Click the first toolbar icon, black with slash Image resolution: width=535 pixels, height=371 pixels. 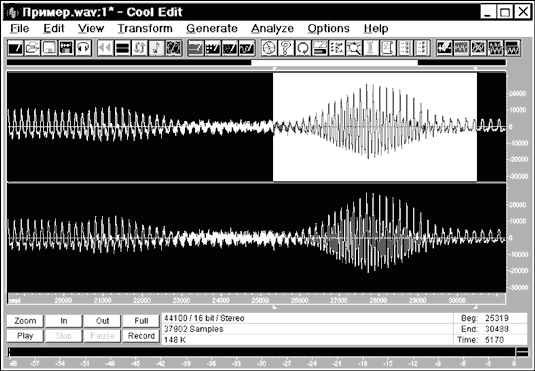[15, 48]
